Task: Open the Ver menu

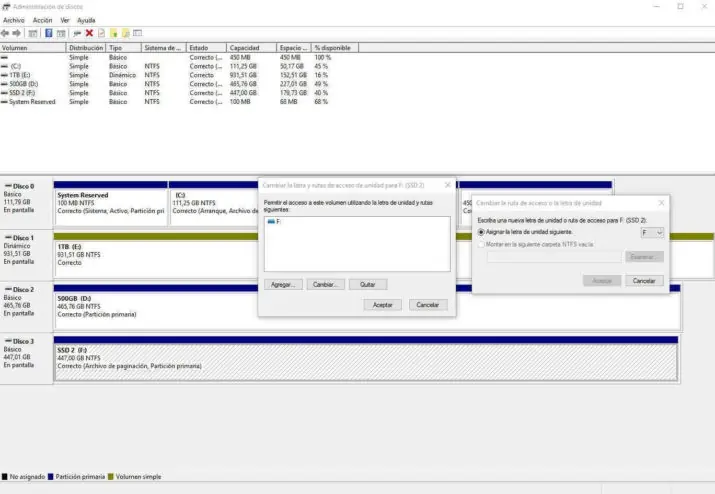Action: (65, 20)
